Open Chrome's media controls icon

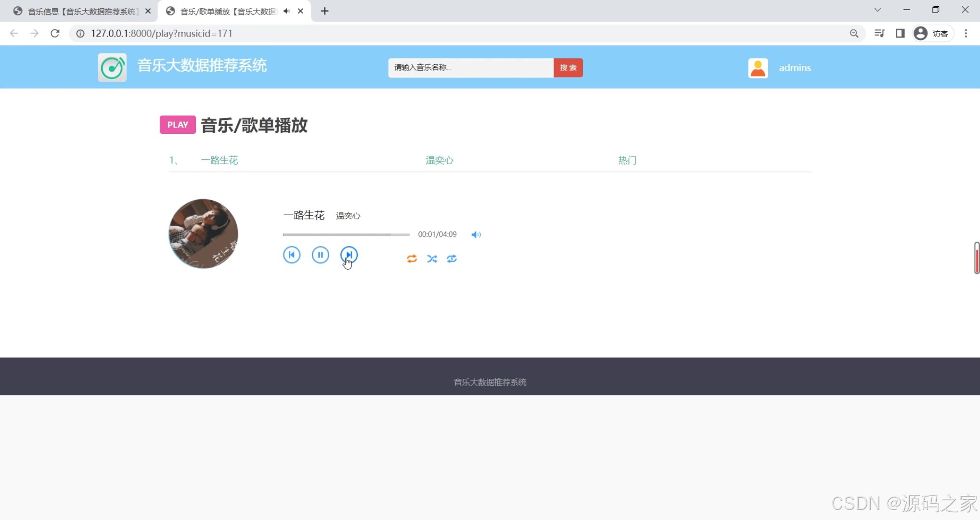879,33
